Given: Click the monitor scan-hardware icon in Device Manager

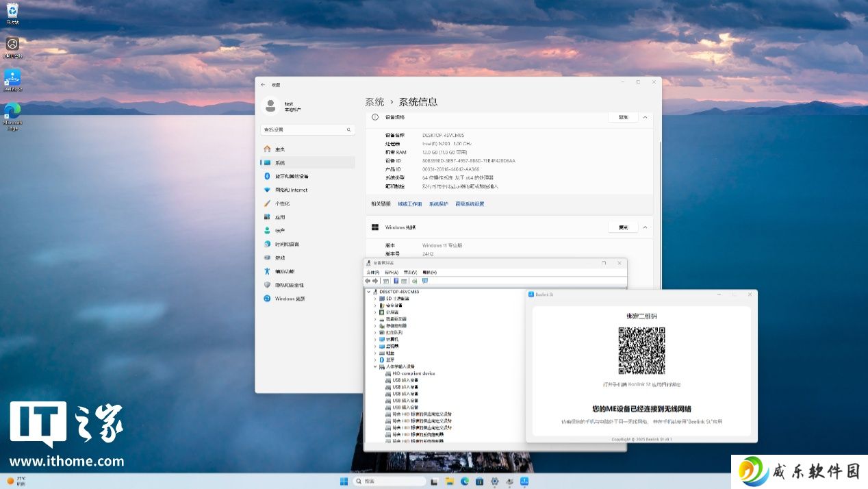Looking at the screenshot, I should pyautogui.click(x=425, y=281).
